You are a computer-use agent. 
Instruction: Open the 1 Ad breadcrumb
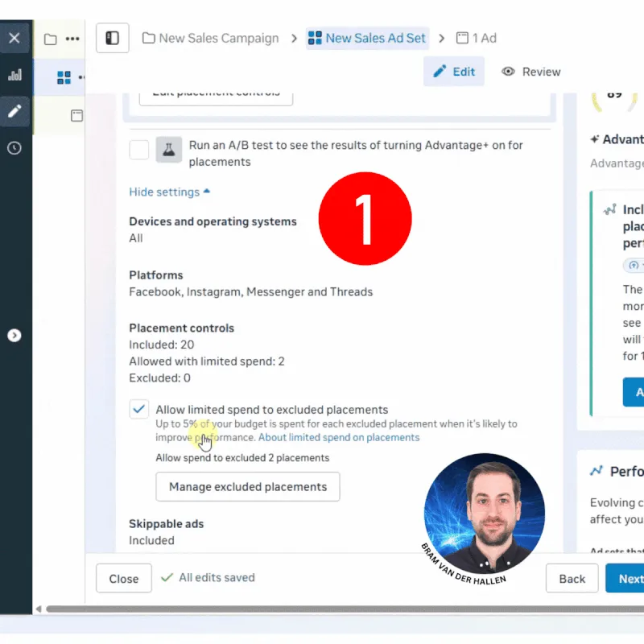477,38
